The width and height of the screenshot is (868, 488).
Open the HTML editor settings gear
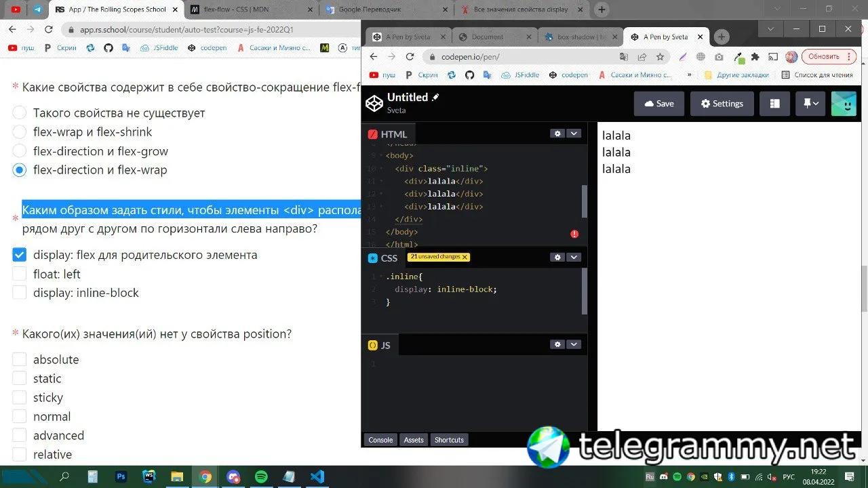point(557,134)
